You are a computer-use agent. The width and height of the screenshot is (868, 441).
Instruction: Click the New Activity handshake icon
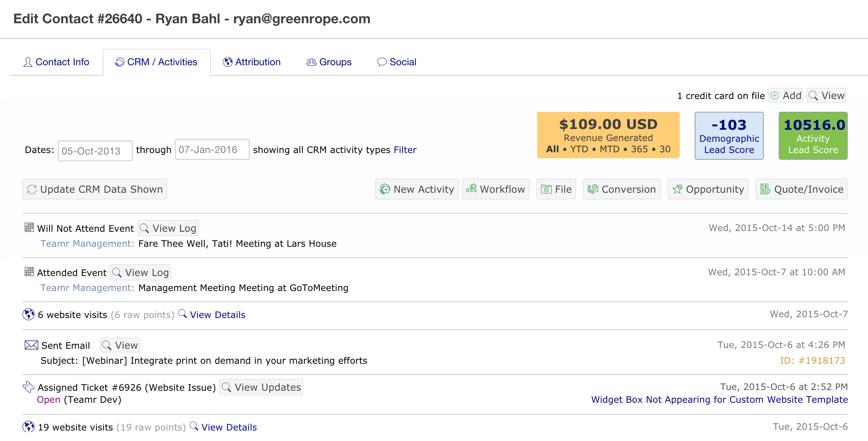pos(385,189)
